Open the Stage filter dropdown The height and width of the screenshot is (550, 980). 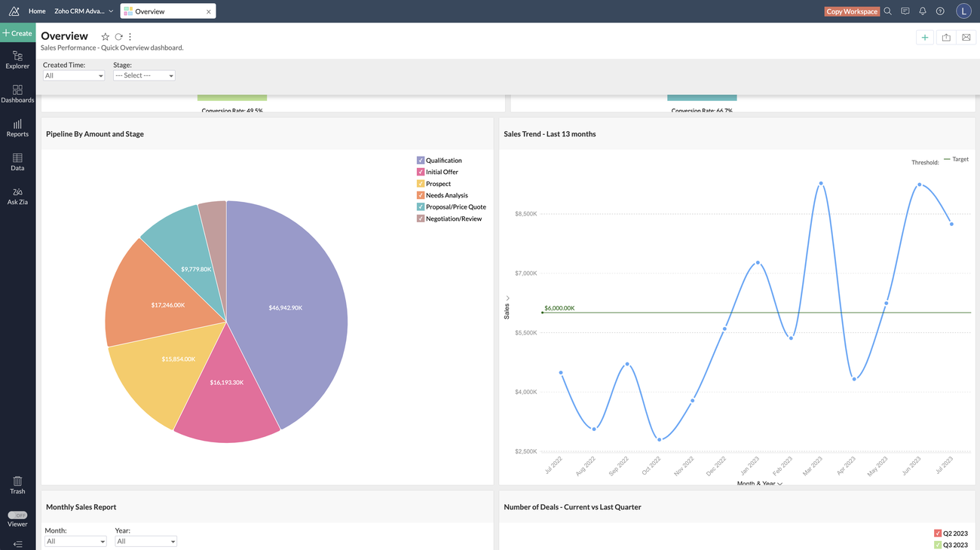click(144, 75)
